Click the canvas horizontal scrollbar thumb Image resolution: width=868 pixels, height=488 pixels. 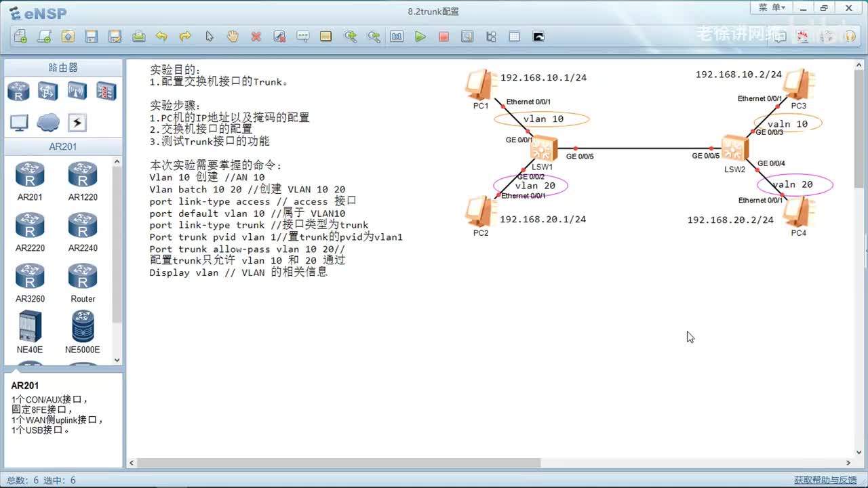pyautogui.click(x=339, y=463)
